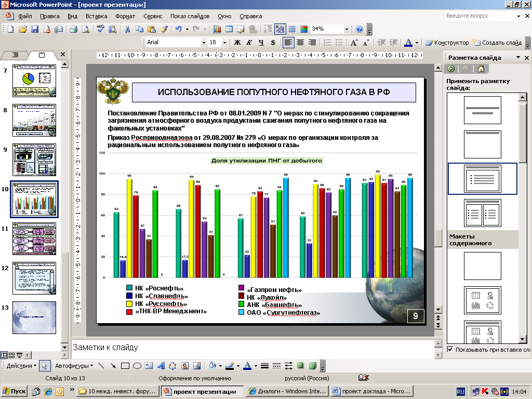Open the Автофигуры dropdown
532x399 pixels.
click(74, 366)
